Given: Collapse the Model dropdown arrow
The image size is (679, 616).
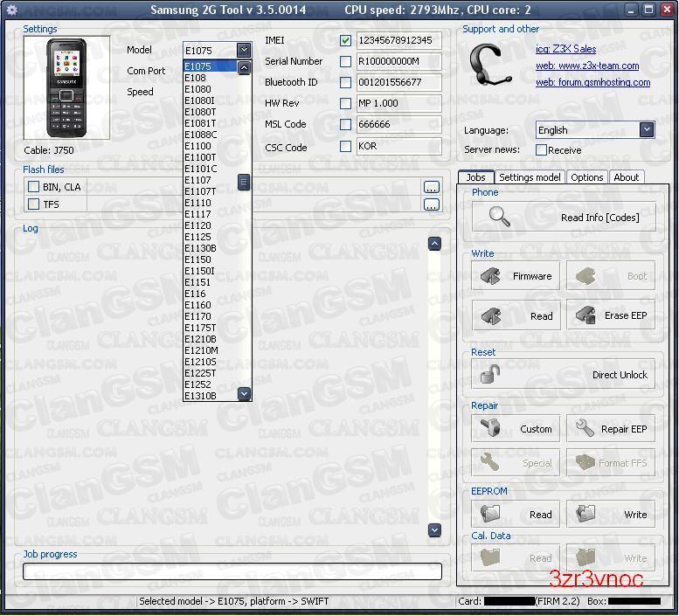Looking at the screenshot, I should tap(244, 50).
